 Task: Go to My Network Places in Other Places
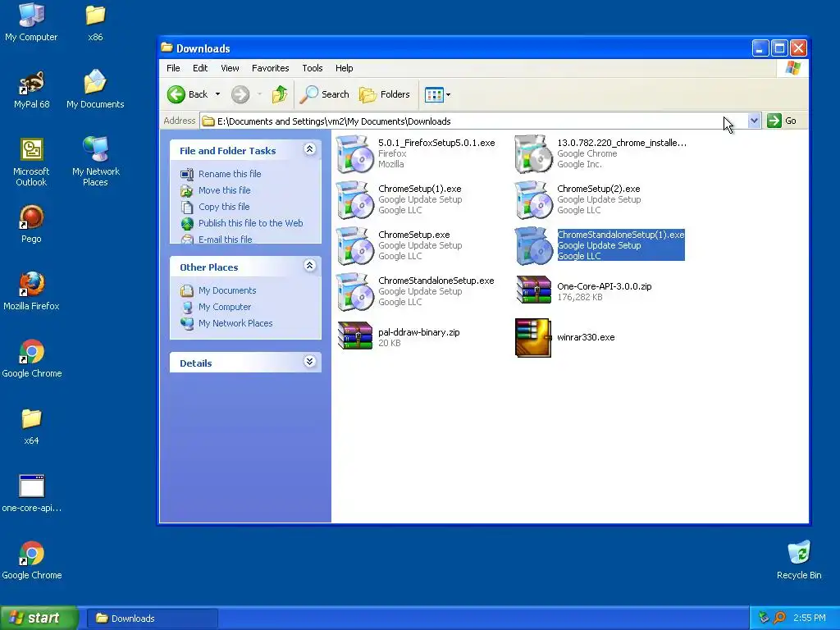click(x=235, y=323)
